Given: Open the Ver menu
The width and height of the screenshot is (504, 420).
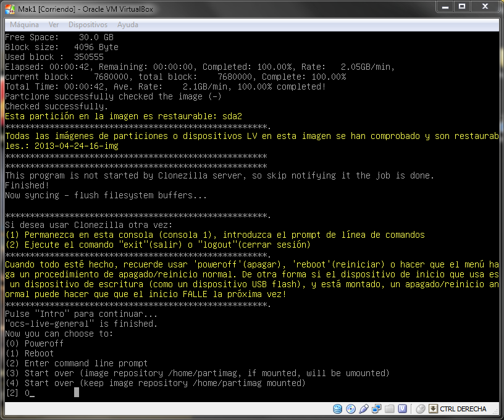Looking at the screenshot, I should click(54, 25).
